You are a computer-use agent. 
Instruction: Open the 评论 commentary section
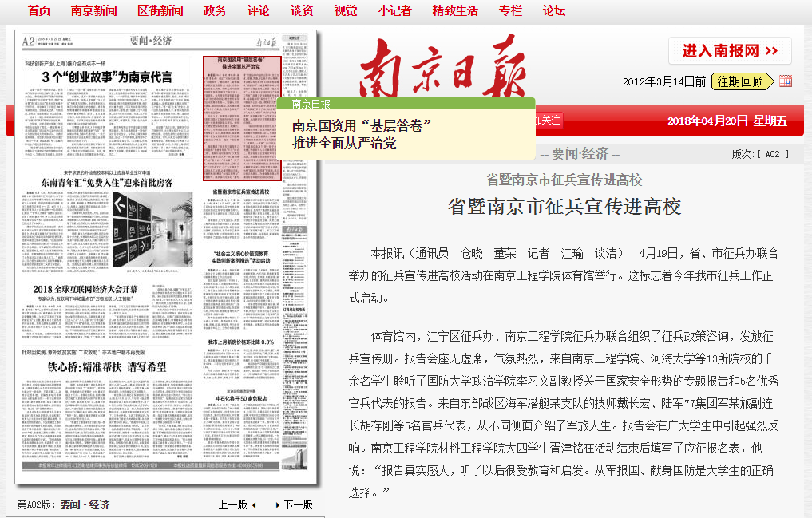pos(259,10)
